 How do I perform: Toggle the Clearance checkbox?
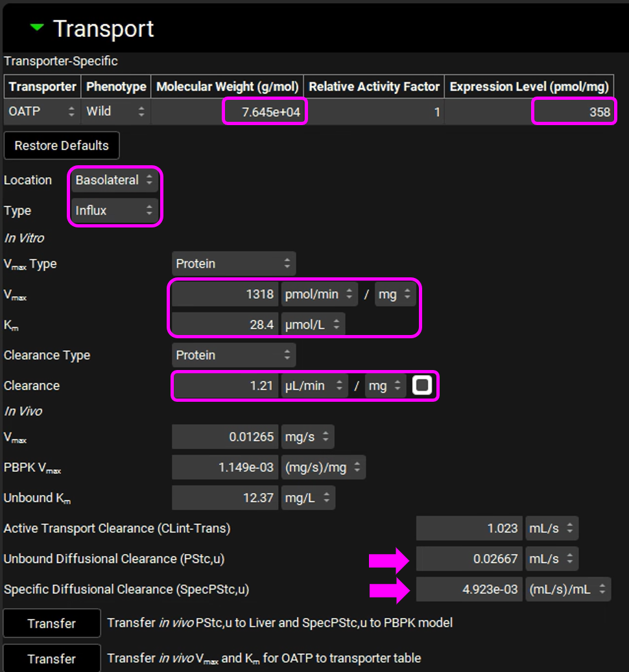422,386
